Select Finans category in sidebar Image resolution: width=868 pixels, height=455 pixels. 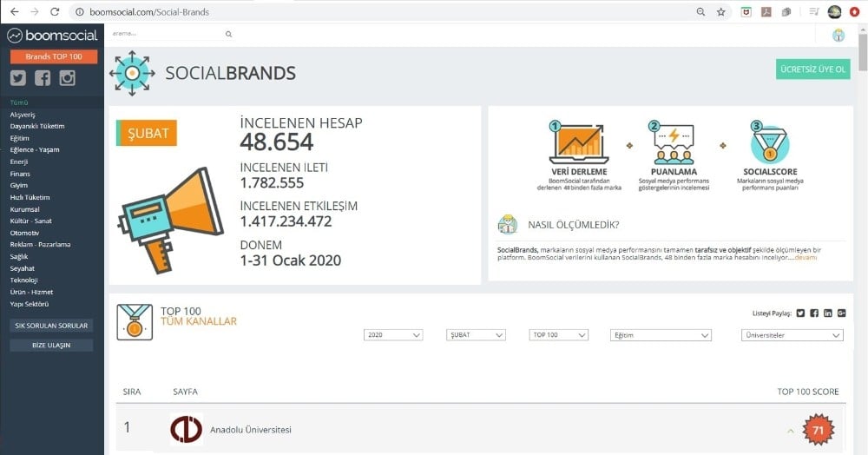pos(20,174)
